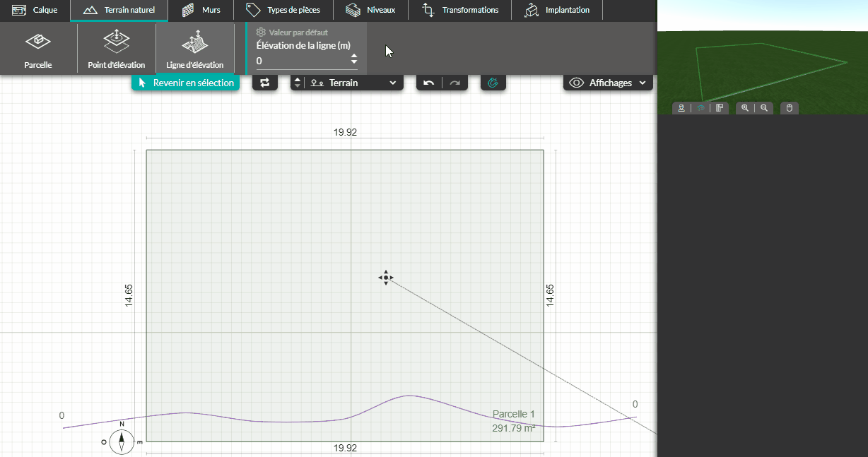Switch to the Implantation tab
The width and height of the screenshot is (868, 457).
point(557,10)
